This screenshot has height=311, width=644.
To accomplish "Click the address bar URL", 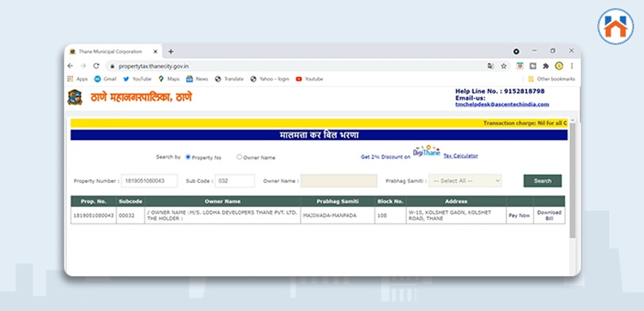I will (154, 66).
